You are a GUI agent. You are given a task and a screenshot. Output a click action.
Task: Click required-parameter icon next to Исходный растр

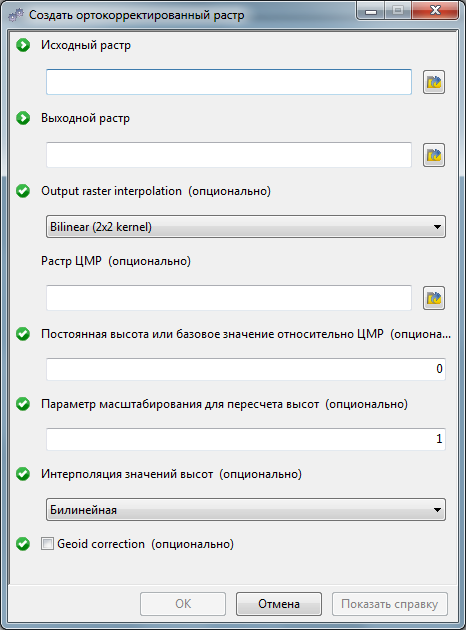23,45
